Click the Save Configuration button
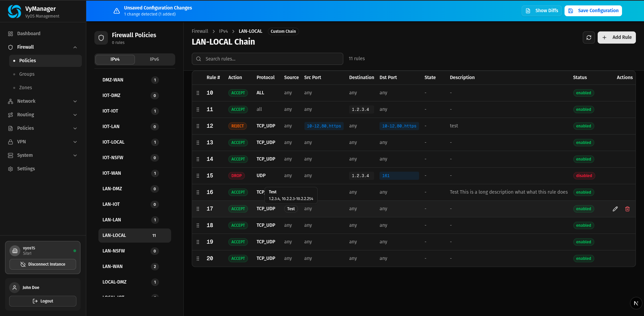Viewport: 644px width, 316px height. tap(593, 10)
